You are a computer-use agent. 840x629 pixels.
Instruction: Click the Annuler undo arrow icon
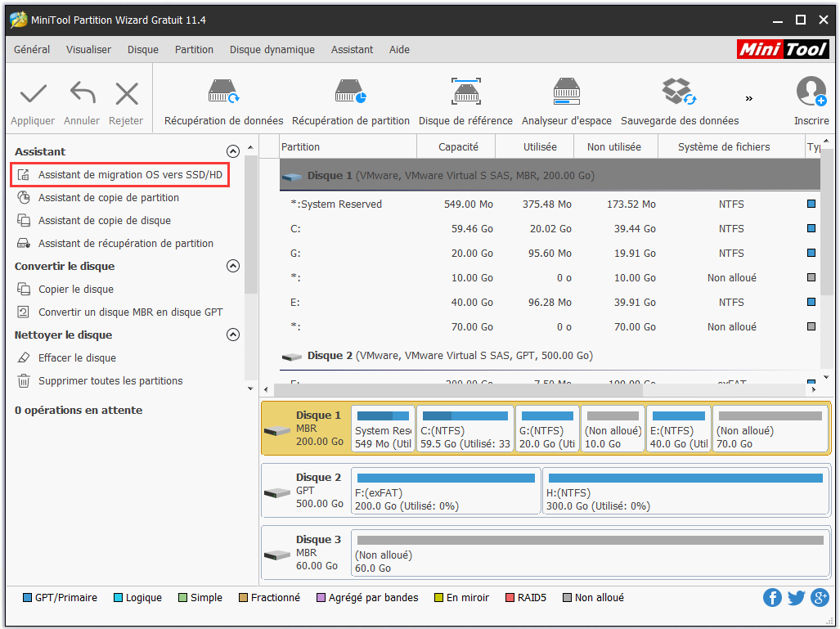click(x=83, y=92)
